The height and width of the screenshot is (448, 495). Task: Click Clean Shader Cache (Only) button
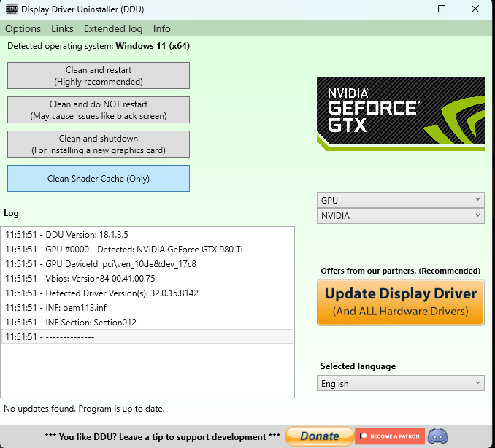click(x=99, y=179)
